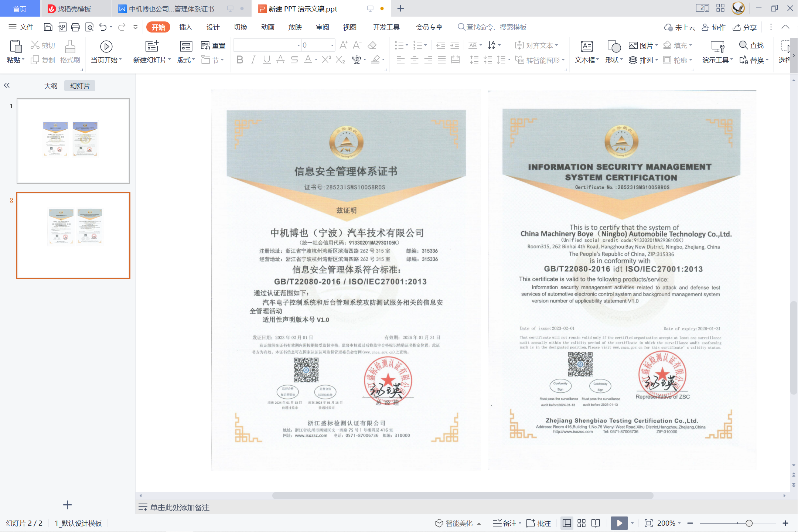Toggle underline formatting

(266, 59)
